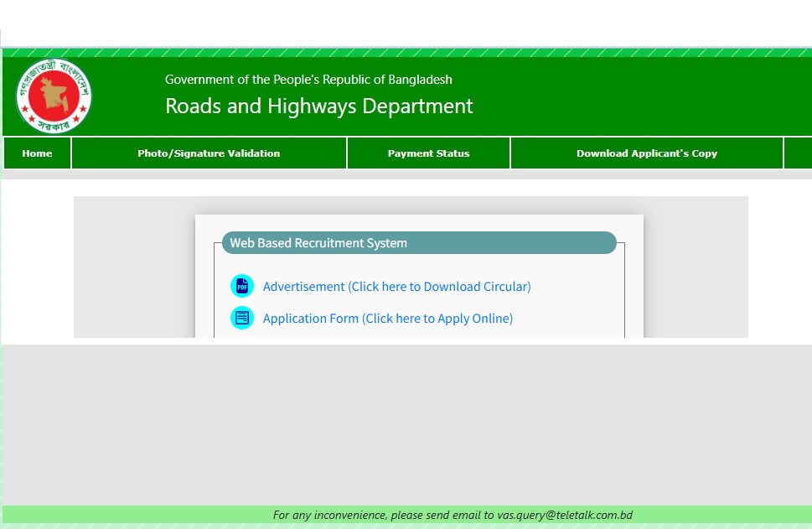
Task: Click the blank white strip above the header
Action: click(x=406, y=23)
